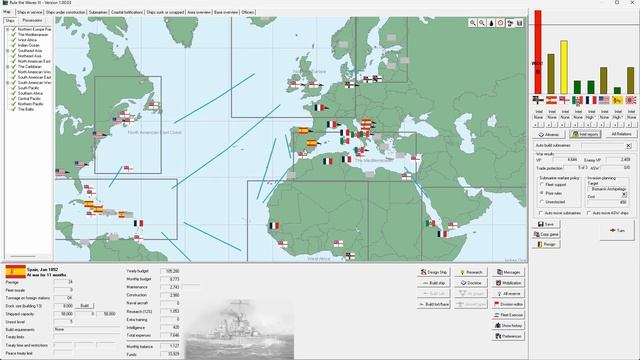The height and width of the screenshot is (360, 640).
Task: Click the Resign button
Action: point(546,244)
